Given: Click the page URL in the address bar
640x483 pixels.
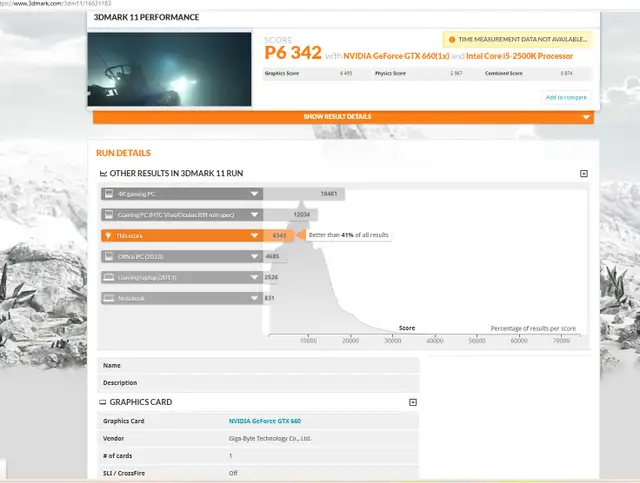Looking at the screenshot, I should (x=56, y=4).
